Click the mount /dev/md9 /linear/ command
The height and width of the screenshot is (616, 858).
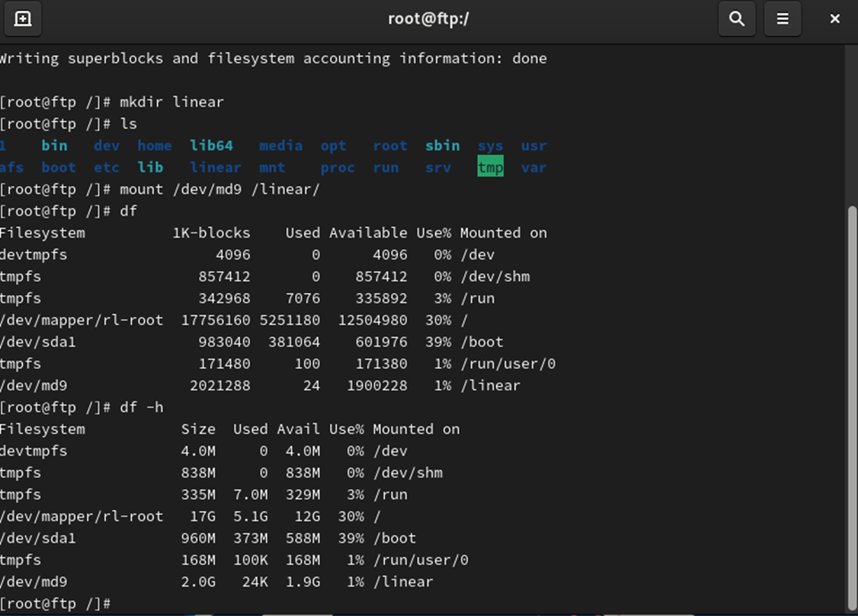(220, 189)
